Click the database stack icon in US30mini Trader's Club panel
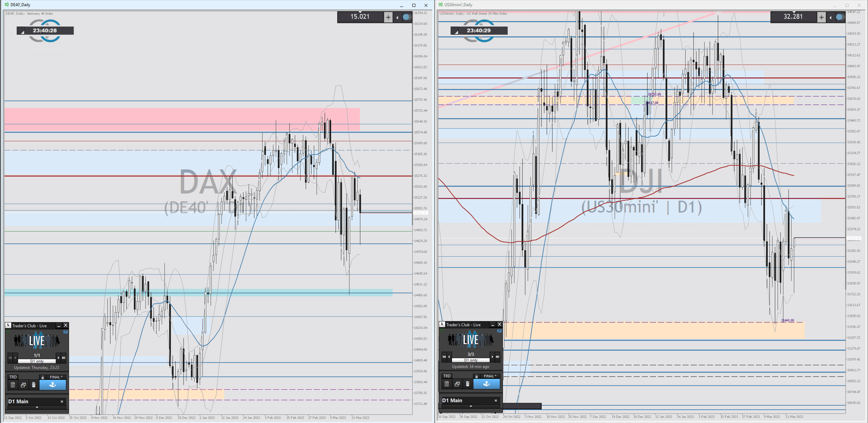The image size is (868, 423). [467, 384]
